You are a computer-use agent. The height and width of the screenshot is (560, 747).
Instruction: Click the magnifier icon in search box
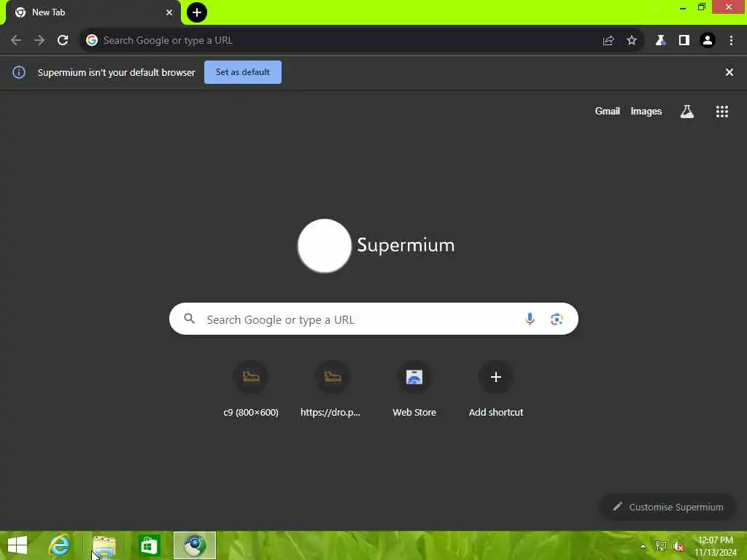(x=190, y=319)
